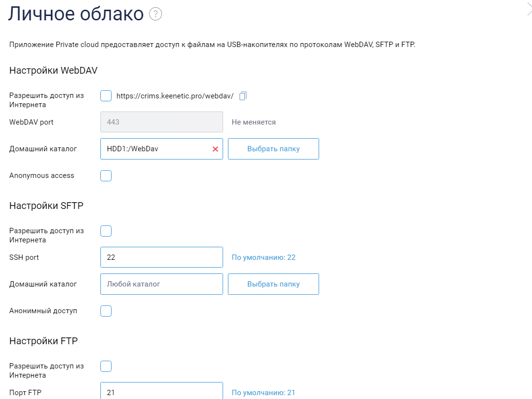This screenshot has height=399, width=532.
Task: Enable SFTP access from the Internet
Action: tap(106, 231)
